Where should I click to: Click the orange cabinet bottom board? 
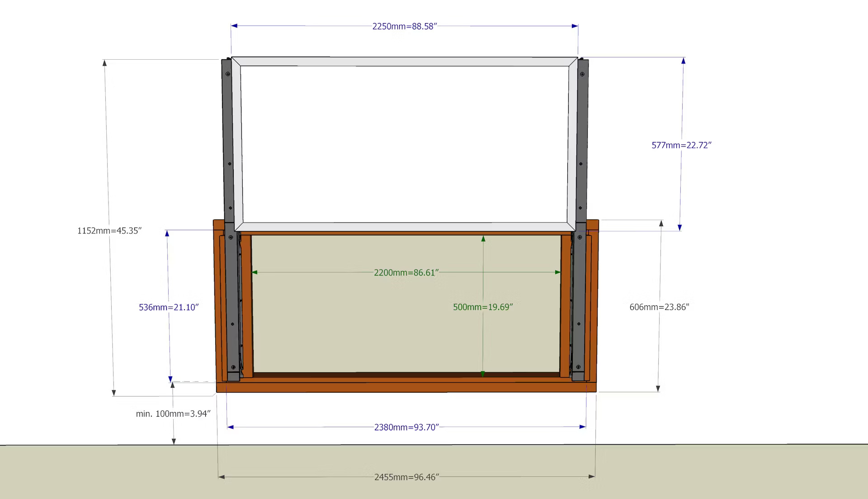click(x=406, y=387)
